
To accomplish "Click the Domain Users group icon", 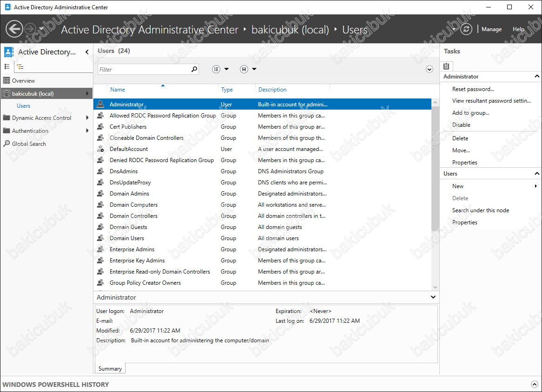I will 100,238.
